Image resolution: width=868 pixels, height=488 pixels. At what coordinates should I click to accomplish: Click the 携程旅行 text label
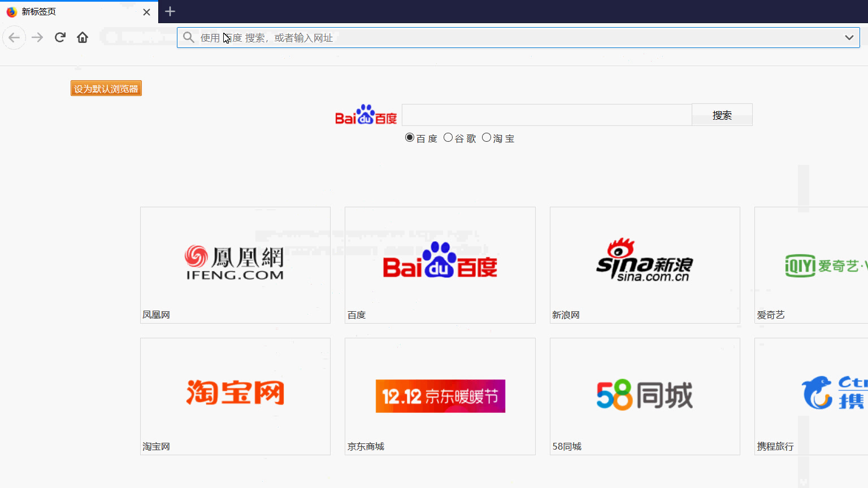pos(775,447)
